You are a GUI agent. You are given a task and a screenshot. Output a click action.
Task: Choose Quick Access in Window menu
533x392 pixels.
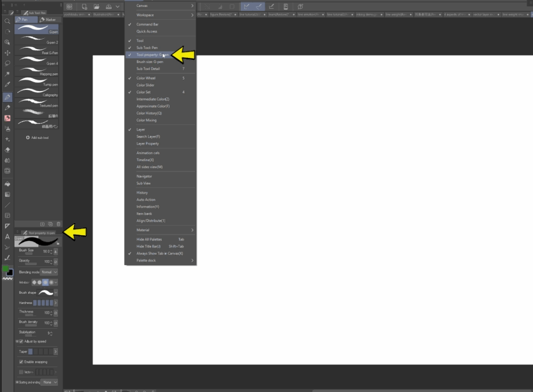(x=161, y=31)
